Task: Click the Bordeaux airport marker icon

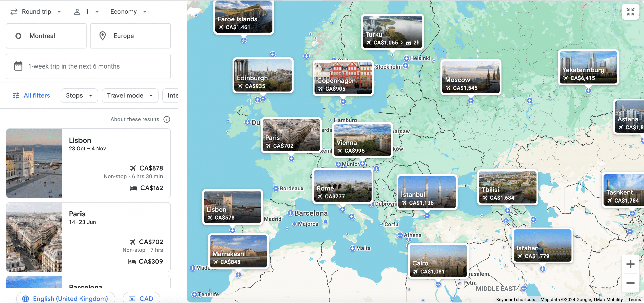Action: (x=276, y=189)
